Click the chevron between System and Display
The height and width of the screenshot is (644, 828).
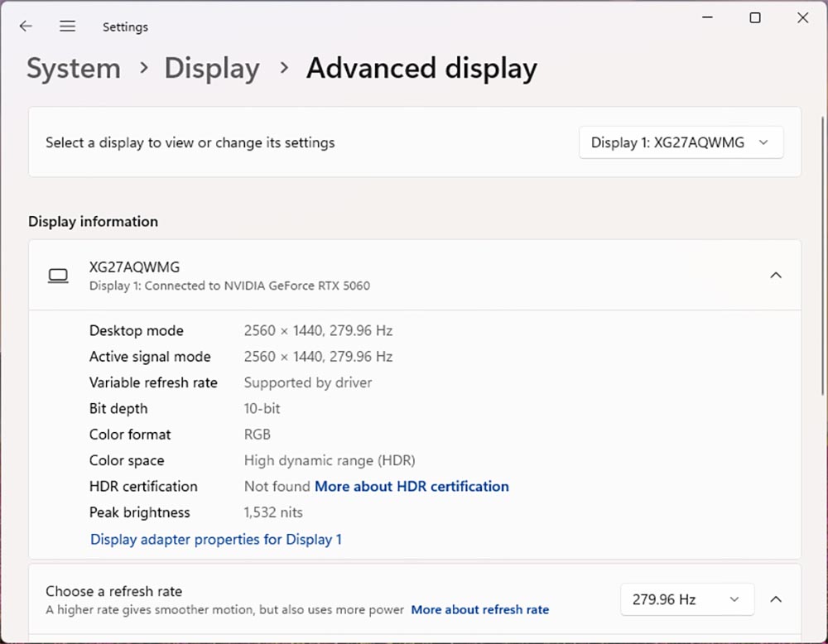144,68
